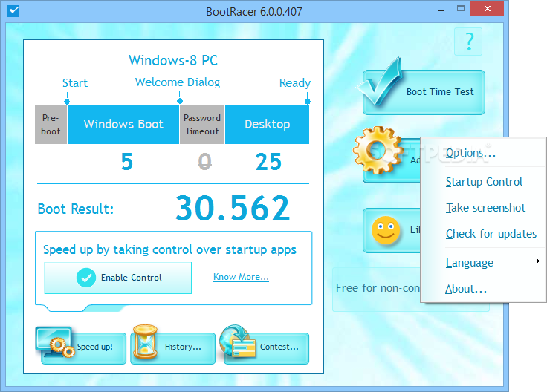Image resolution: width=547 pixels, height=392 pixels.
Task: Click 'Speed up by taking control' text
Action: (x=169, y=250)
